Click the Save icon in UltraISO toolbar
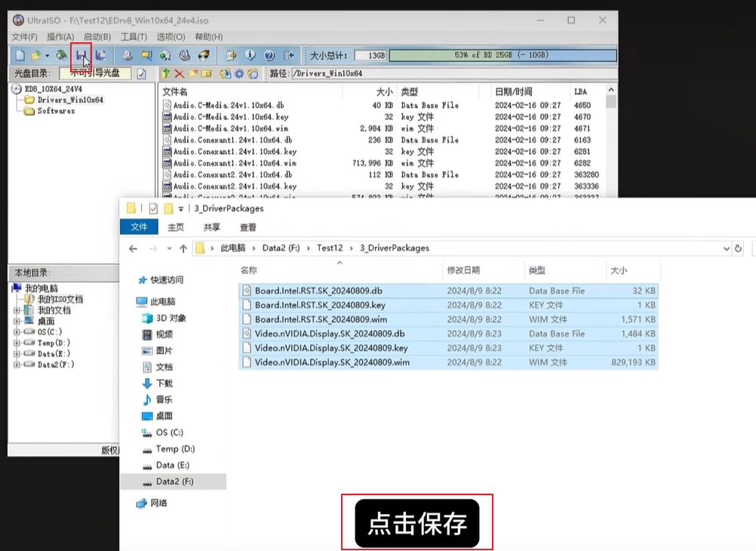 pyautogui.click(x=81, y=56)
